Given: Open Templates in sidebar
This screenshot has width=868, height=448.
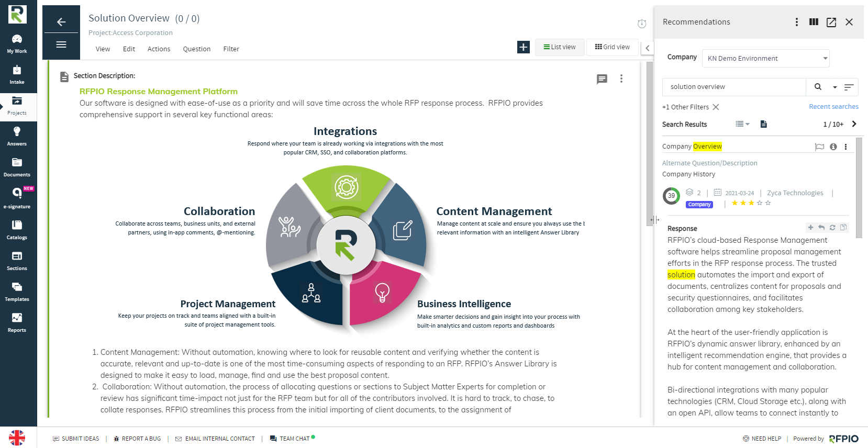Looking at the screenshot, I should (17, 292).
